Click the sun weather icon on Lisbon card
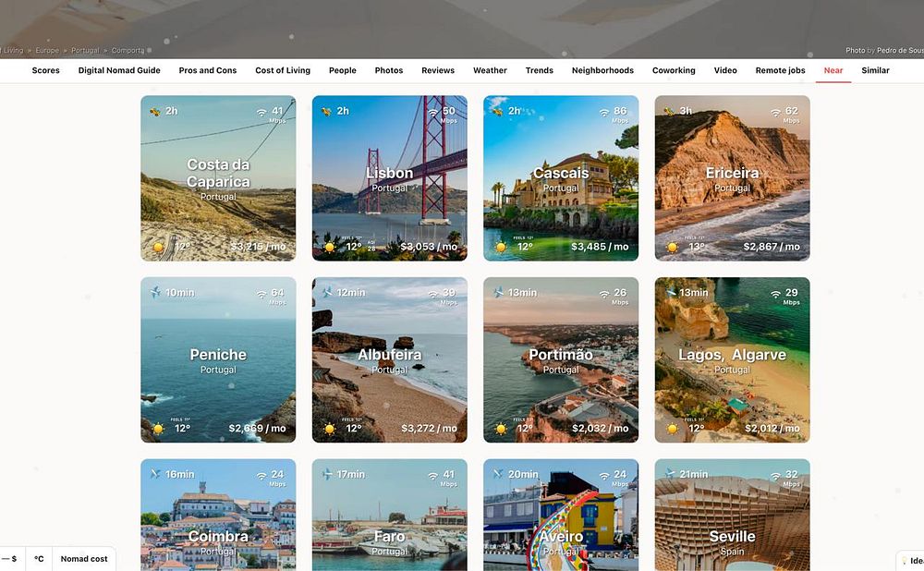 tap(330, 248)
